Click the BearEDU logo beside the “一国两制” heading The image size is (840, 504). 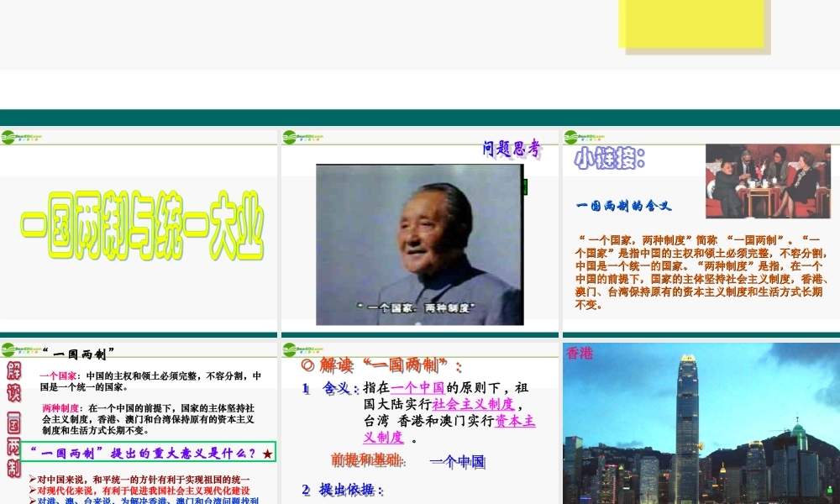tap(22, 350)
